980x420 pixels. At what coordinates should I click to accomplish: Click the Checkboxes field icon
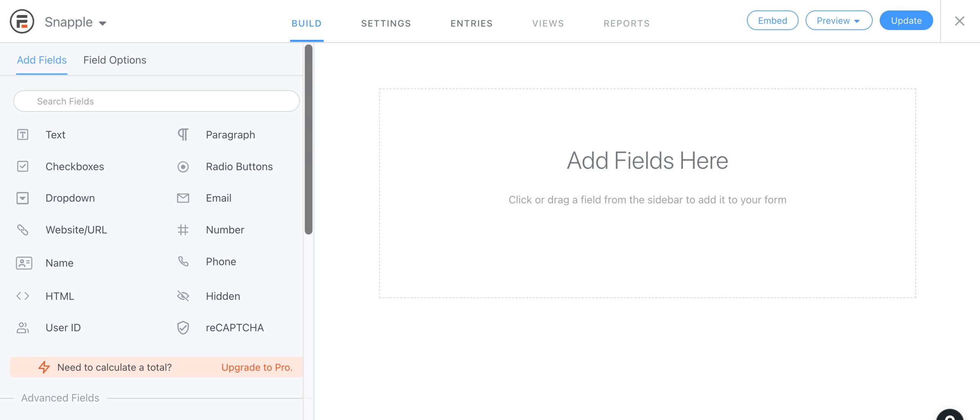(x=23, y=166)
